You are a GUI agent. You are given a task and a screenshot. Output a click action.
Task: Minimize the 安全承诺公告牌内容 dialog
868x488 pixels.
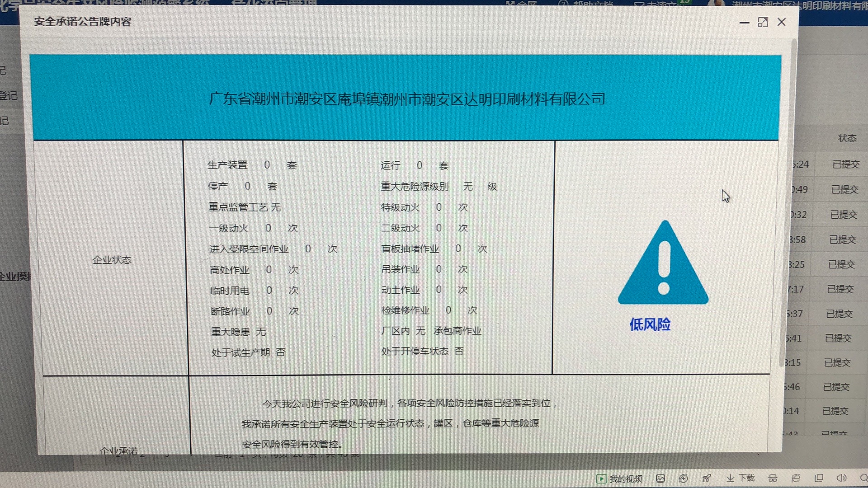tap(744, 23)
